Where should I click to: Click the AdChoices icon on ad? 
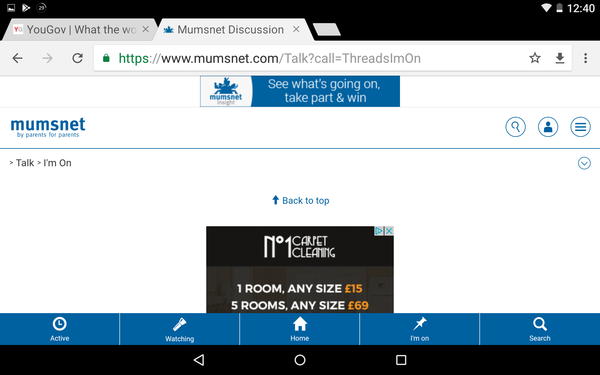tap(379, 231)
